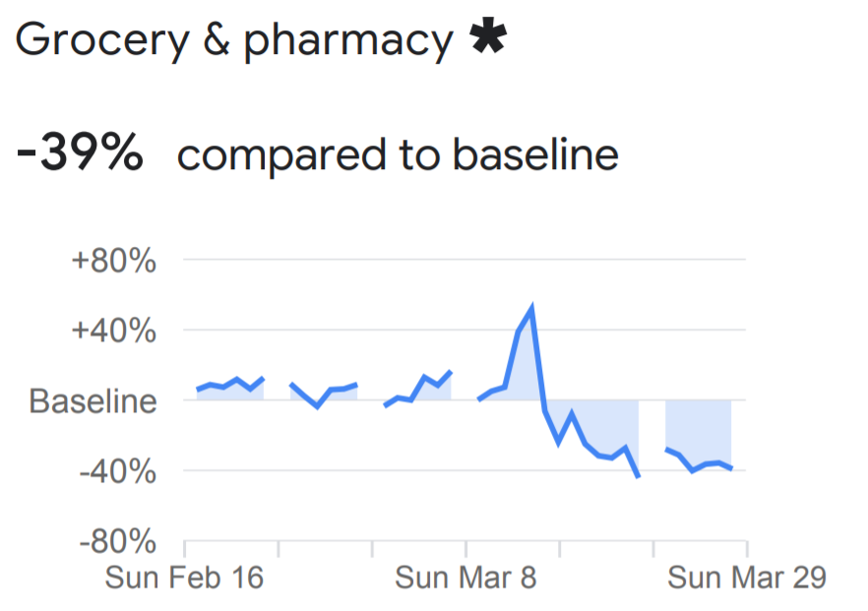Click the Sun Feb 16 date label
Viewport: 868px width, 611px height.
[184, 578]
